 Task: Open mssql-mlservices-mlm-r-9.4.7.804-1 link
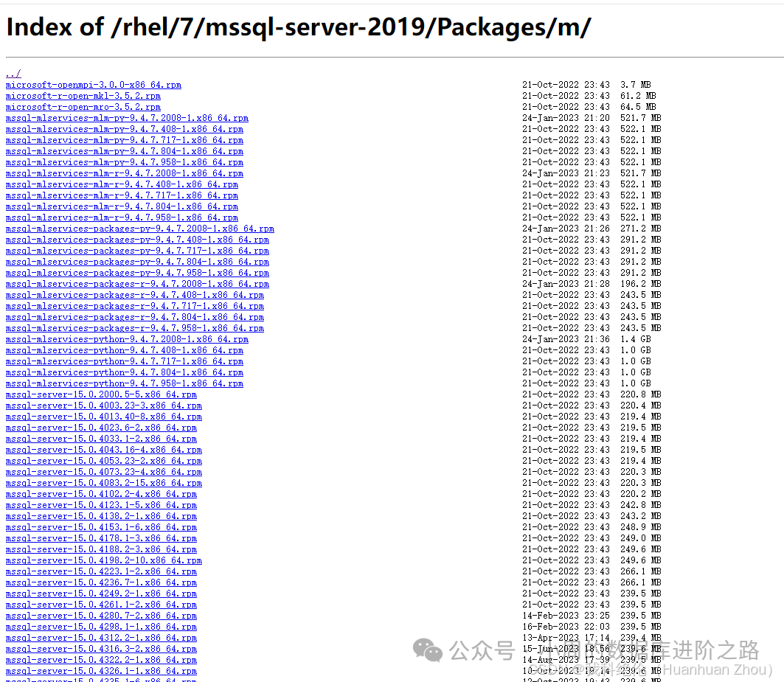(122, 206)
